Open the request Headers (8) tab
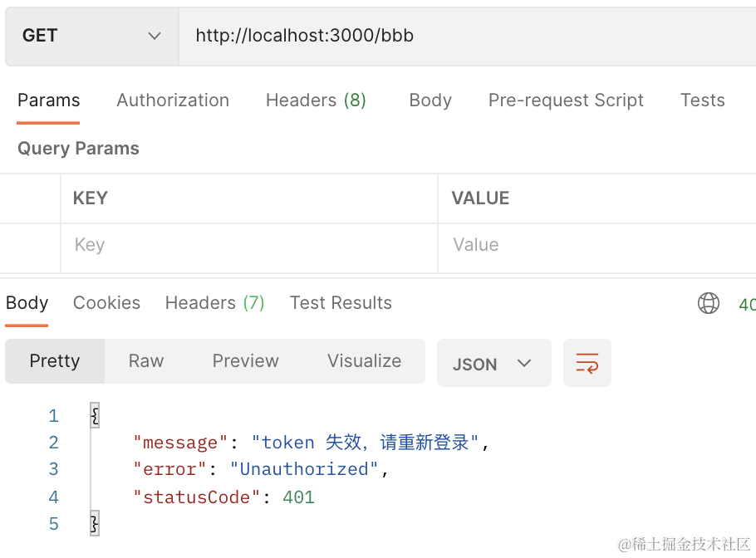This screenshot has height=558, width=756. pos(316,100)
